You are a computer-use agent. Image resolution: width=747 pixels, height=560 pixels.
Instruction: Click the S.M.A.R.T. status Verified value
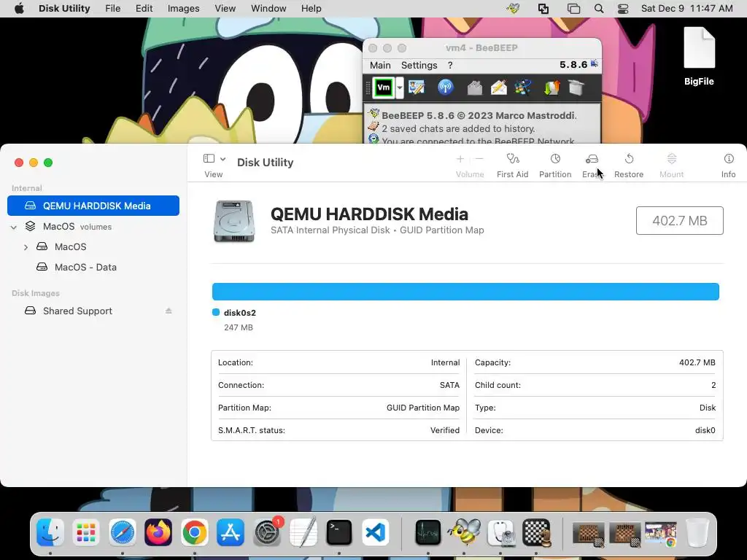[x=445, y=430]
